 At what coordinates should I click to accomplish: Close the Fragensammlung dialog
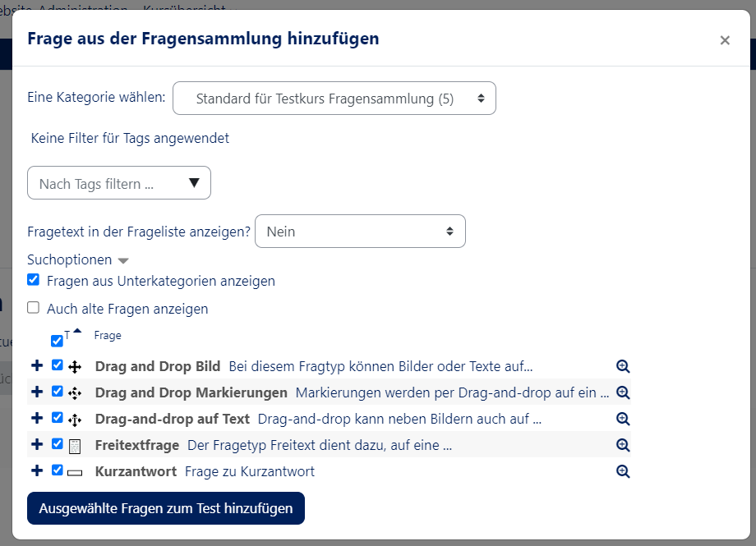click(x=724, y=40)
